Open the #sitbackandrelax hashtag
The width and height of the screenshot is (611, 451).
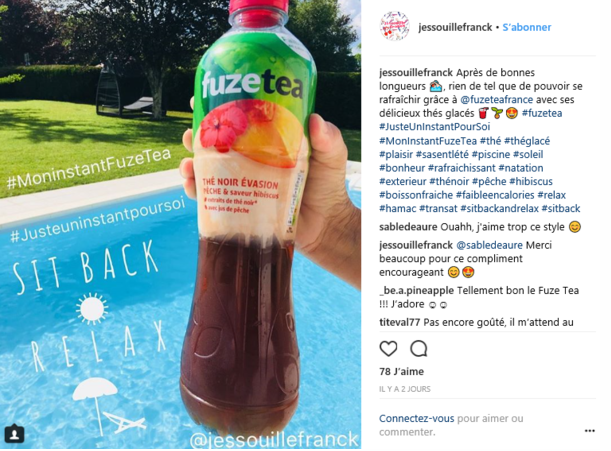click(x=500, y=209)
